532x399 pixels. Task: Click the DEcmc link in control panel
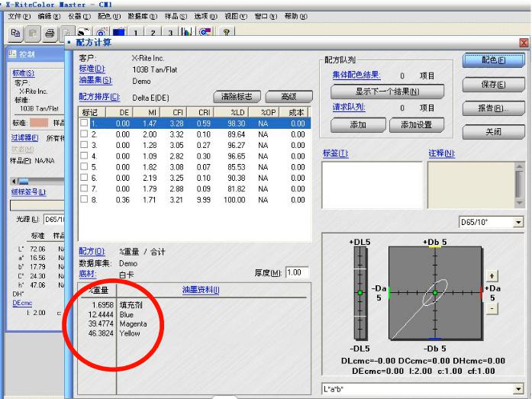(22, 303)
